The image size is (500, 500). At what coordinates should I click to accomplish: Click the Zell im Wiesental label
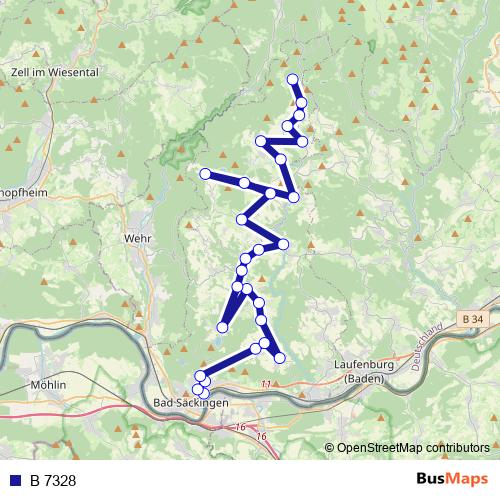(55, 72)
